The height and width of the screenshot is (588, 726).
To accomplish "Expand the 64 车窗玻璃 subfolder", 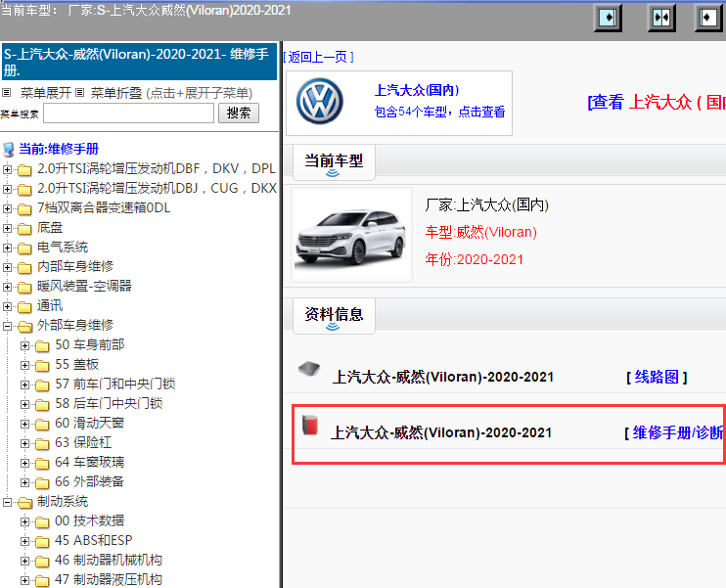I will point(25,463).
